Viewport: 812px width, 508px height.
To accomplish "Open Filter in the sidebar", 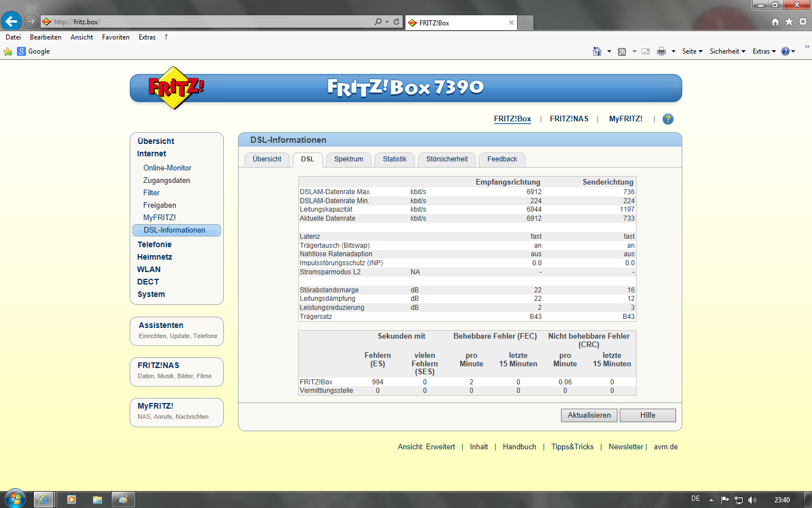I will (151, 192).
